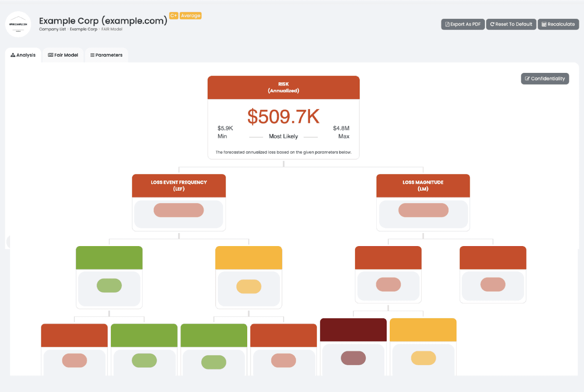Screen dimensions: 584x392
Task: Click the C+ grade badge
Action: point(174,16)
